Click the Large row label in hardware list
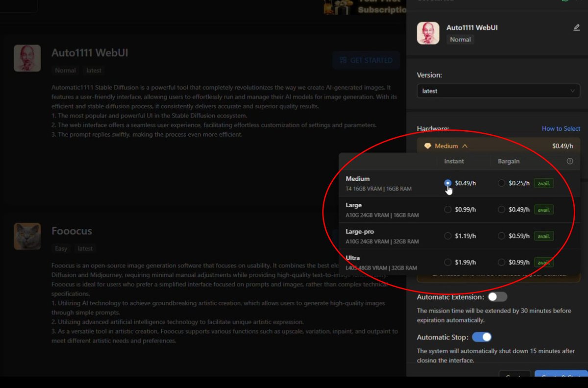This screenshot has height=388, width=588. click(354, 205)
